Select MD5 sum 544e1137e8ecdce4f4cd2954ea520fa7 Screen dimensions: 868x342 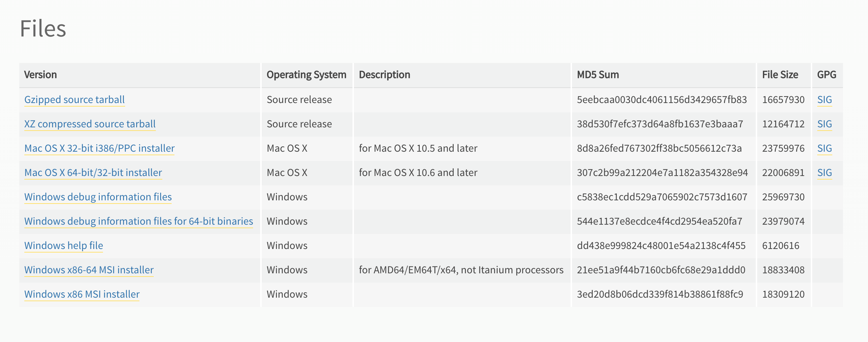660,221
